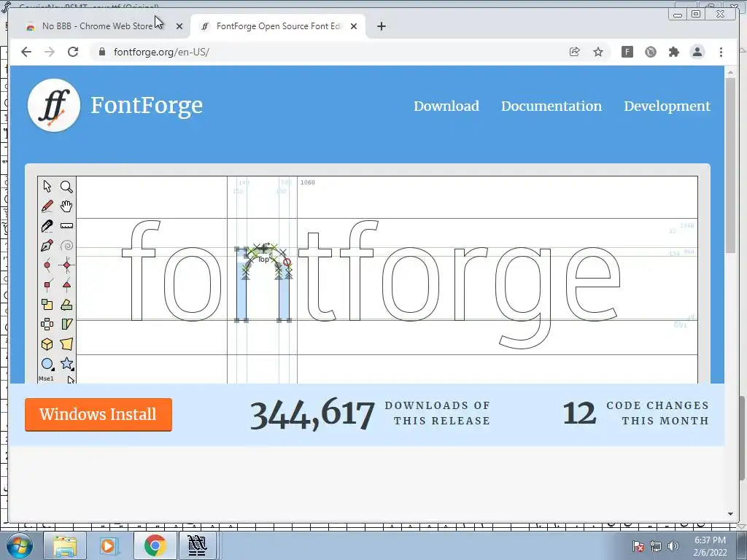The height and width of the screenshot is (560, 747).
Task: Click the 12 code changes number
Action: (x=579, y=413)
